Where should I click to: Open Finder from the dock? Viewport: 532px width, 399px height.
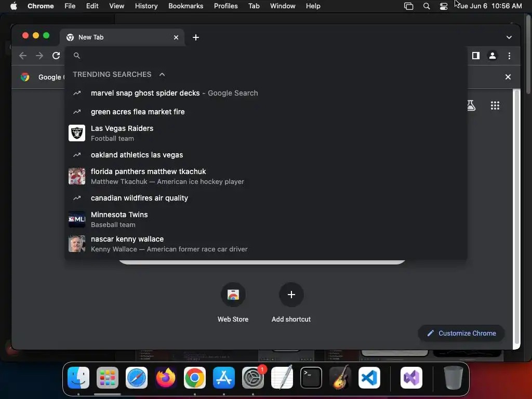78,378
